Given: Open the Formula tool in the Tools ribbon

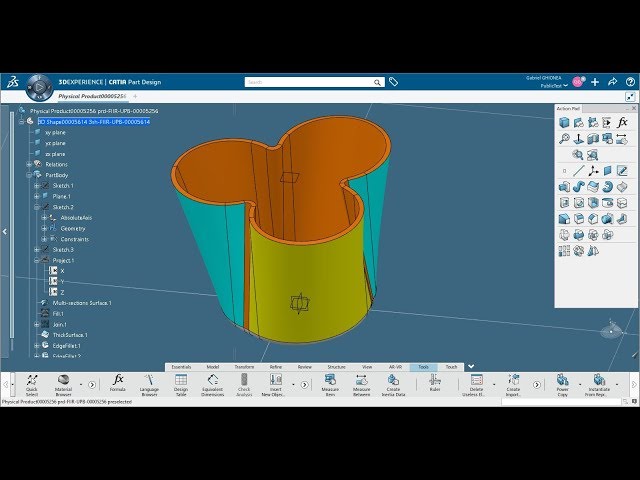Looking at the screenshot, I should [x=118, y=384].
